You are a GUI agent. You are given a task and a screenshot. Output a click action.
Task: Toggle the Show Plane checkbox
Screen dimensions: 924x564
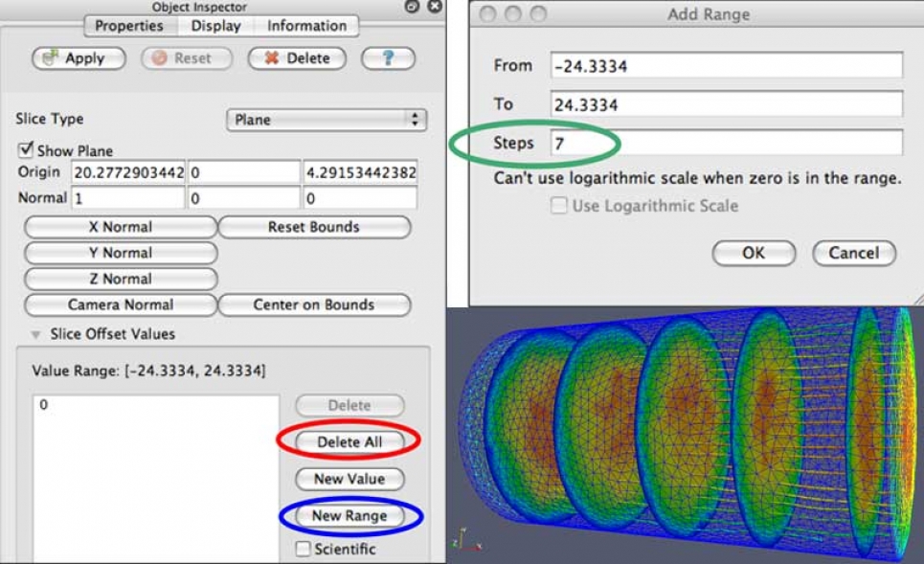coord(26,150)
